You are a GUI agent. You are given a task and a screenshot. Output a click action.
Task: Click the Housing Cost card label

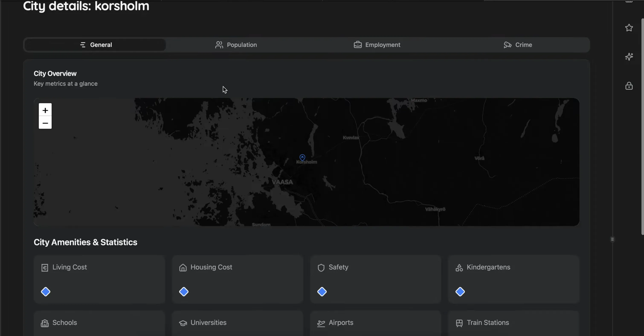coord(211,267)
